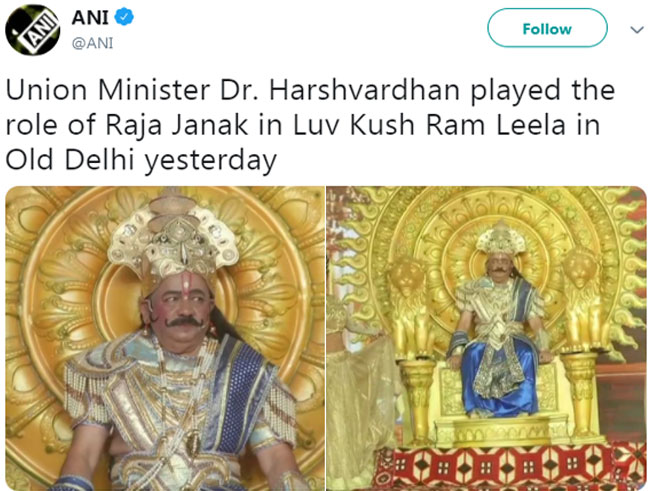Viewport: 650px width, 491px height.
Task: Click the Raja Janak text in tweet
Action: 177,125
